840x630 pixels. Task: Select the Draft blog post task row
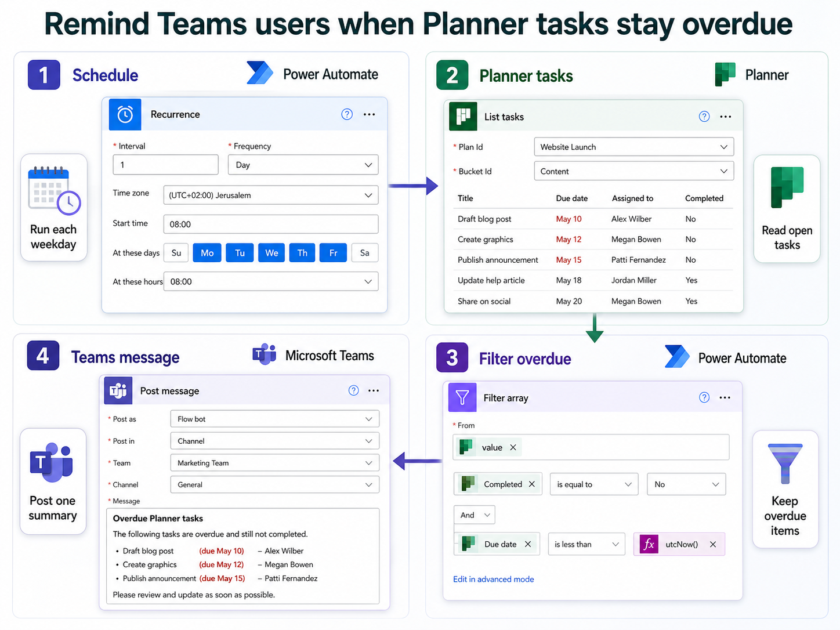tap(592, 219)
